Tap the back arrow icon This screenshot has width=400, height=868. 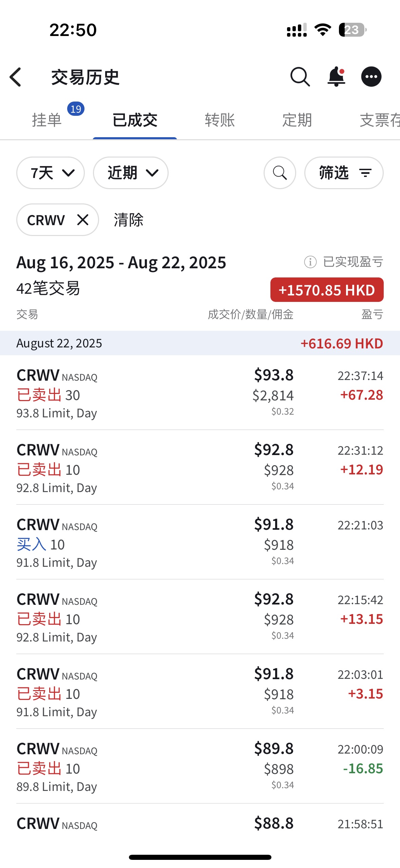(16, 77)
